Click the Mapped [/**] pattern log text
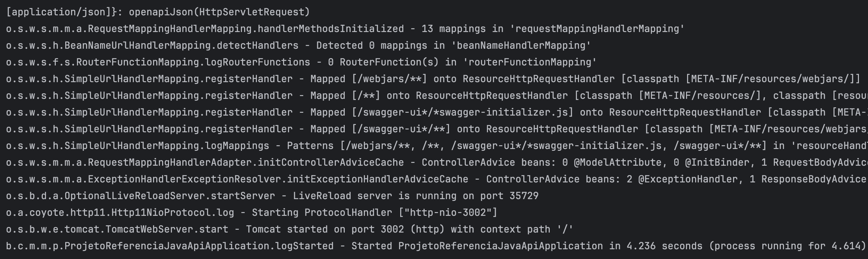 coord(345,96)
